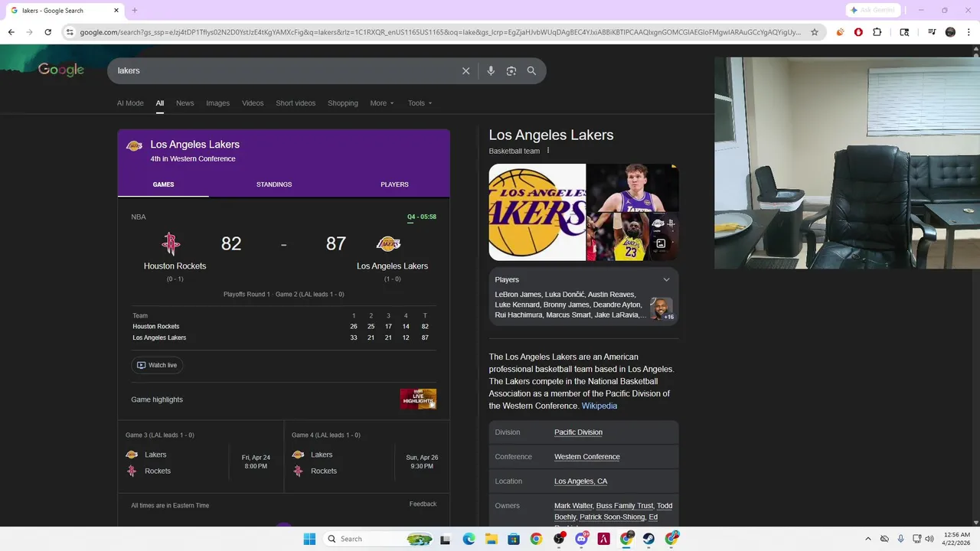Click the more images icon
980x551 pixels.
click(661, 243)
